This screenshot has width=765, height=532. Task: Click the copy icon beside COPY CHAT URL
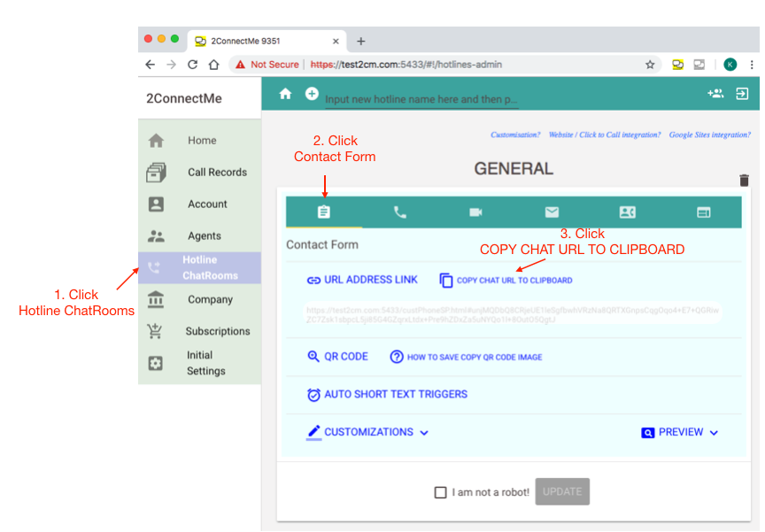pos(446,281)
